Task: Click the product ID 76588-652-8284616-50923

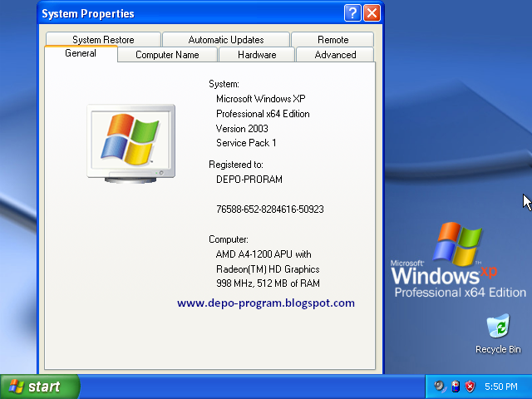Action: pos(270,209)
